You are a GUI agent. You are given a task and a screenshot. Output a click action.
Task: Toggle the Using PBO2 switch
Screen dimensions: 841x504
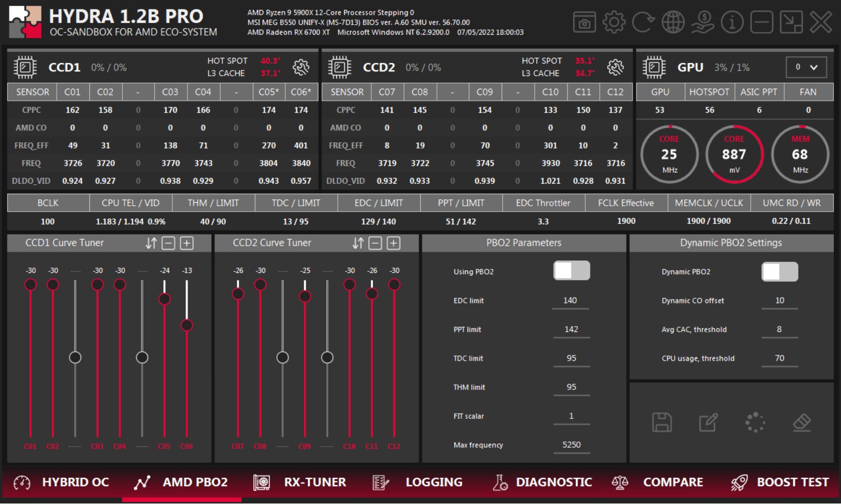(572, 271)
